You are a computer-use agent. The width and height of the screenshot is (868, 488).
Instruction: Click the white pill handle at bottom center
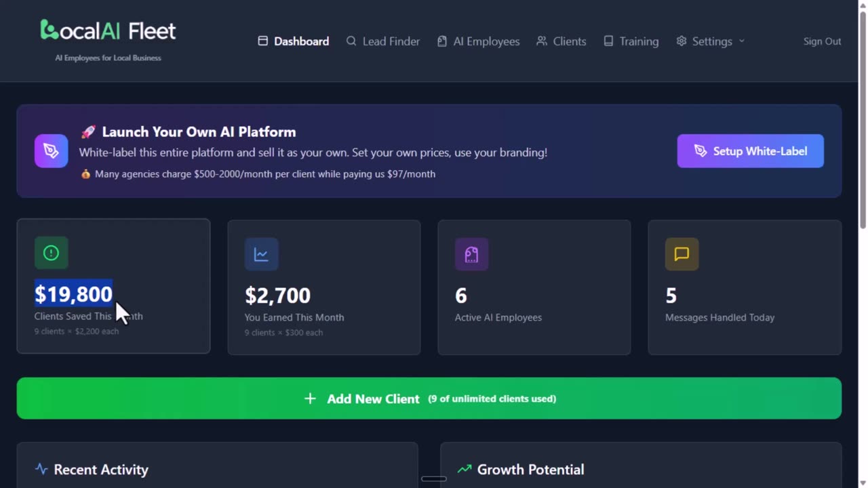(x=434, y=479)
